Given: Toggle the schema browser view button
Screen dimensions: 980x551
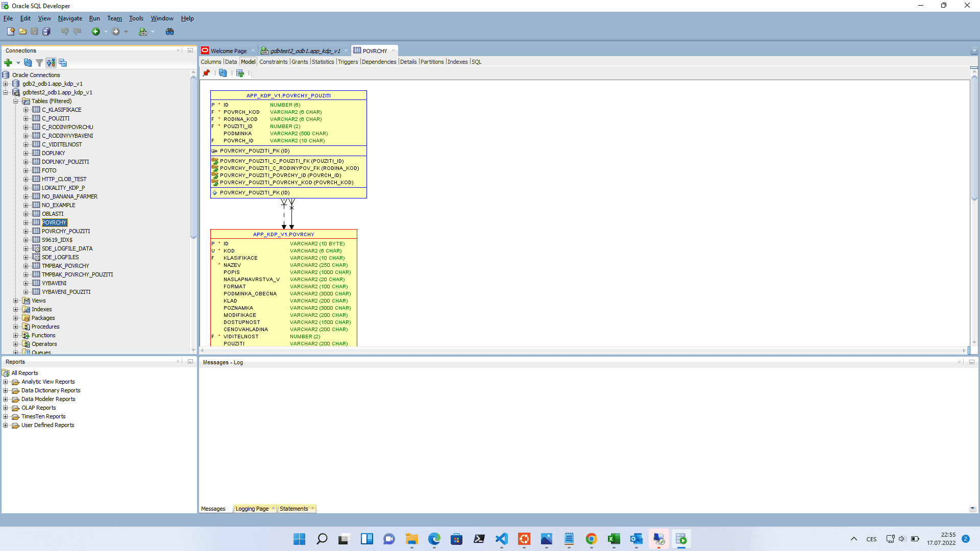Looking at the screenshot, I should [x=51, y=63].
